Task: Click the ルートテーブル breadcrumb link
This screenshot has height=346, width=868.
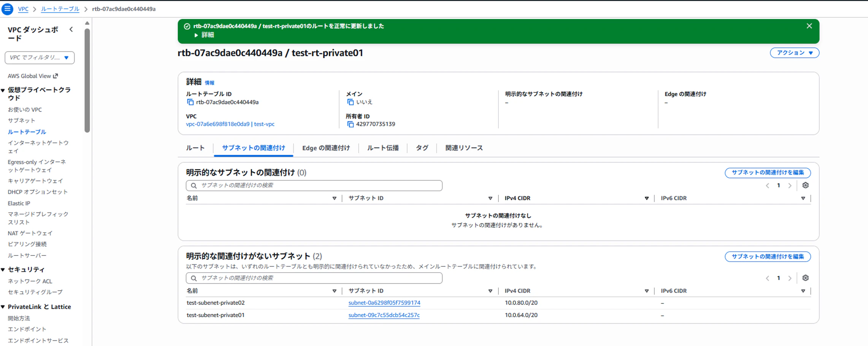Action: coord(60,9)
